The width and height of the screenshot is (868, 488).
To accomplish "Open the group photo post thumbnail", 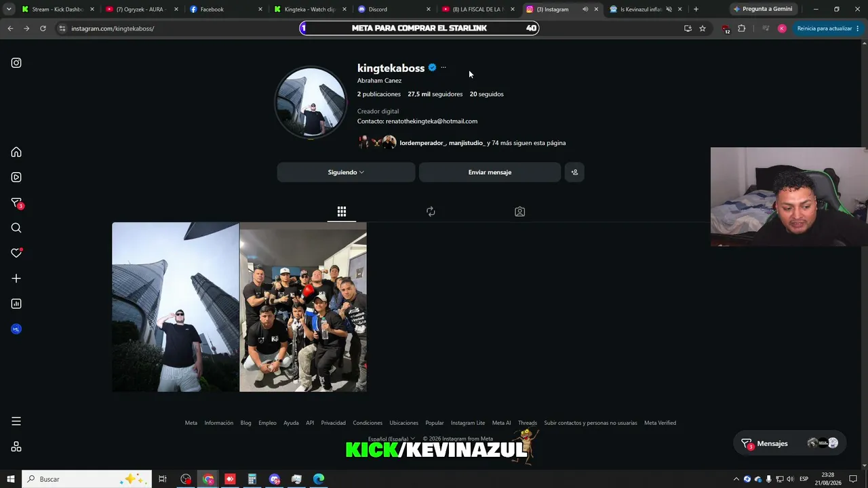I will pos(303,307).
